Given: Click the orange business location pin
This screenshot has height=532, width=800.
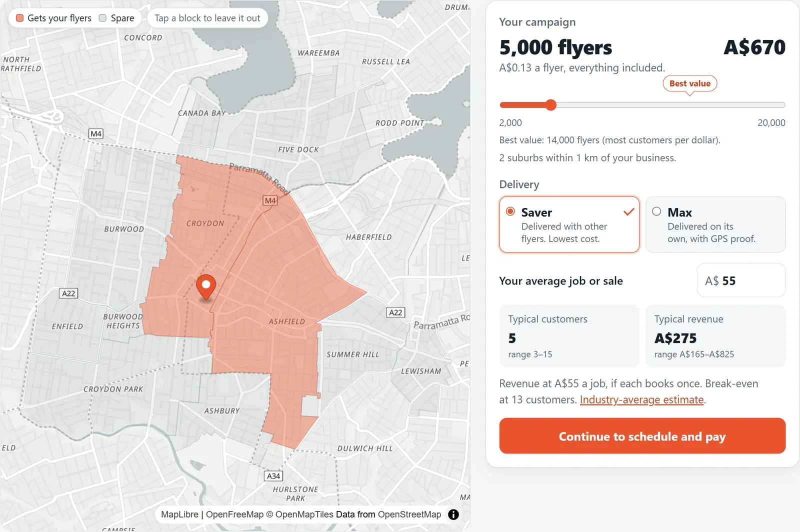Looking at the screenshot, I should tap(205, 287).
